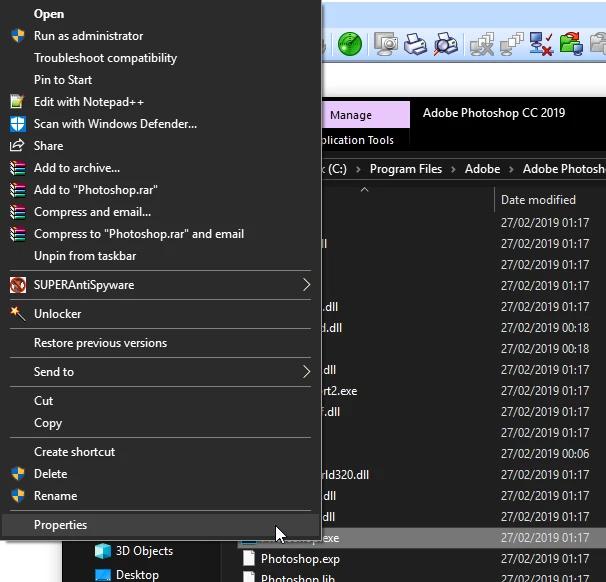Select file ending in rt2.exe

tap(339, 391)
